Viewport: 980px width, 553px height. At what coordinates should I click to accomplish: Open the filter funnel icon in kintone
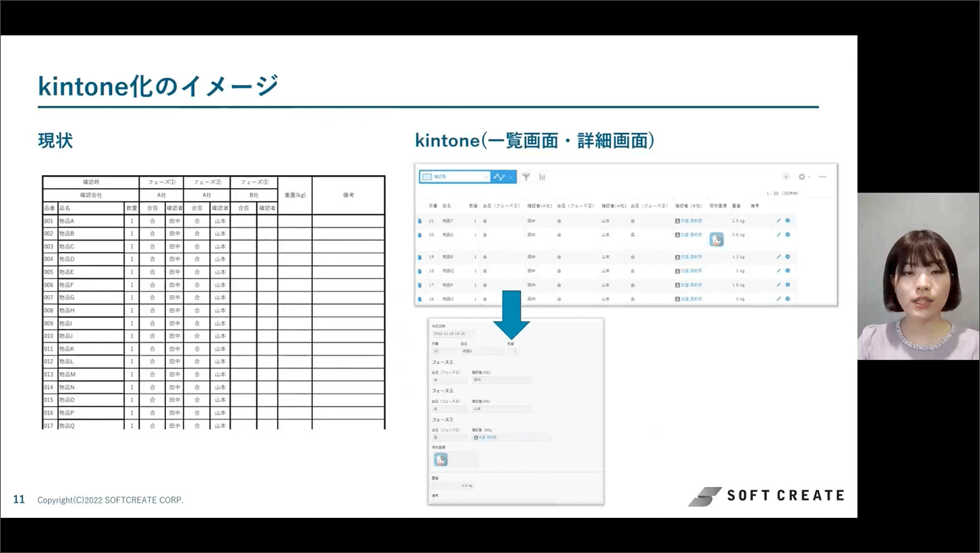pyautogui.click(x=526, y=177)
